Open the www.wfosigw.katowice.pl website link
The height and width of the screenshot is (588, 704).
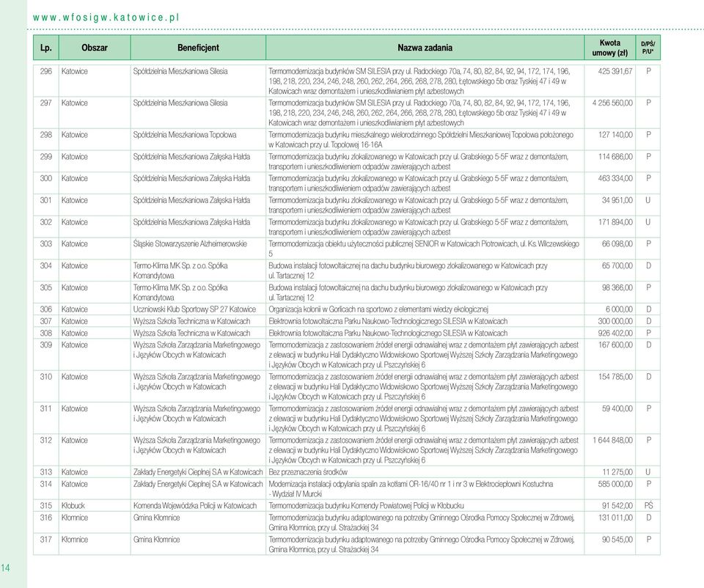(x=106, y=18)
